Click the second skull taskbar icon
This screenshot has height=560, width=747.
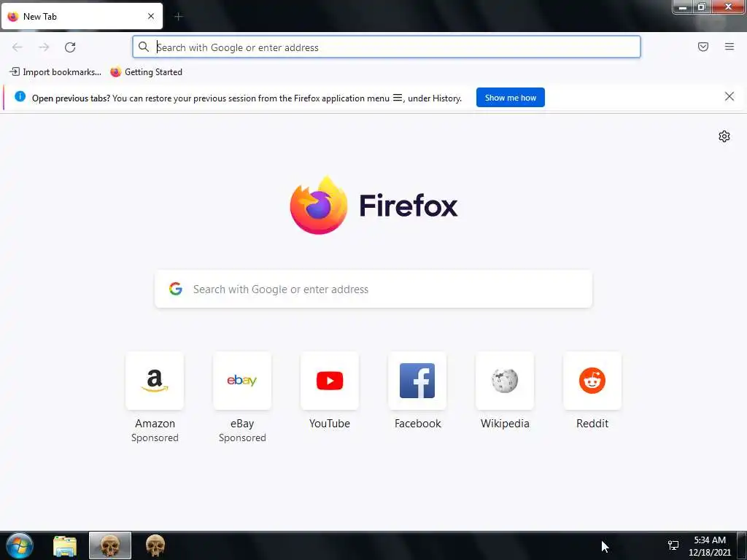[155, 545]
